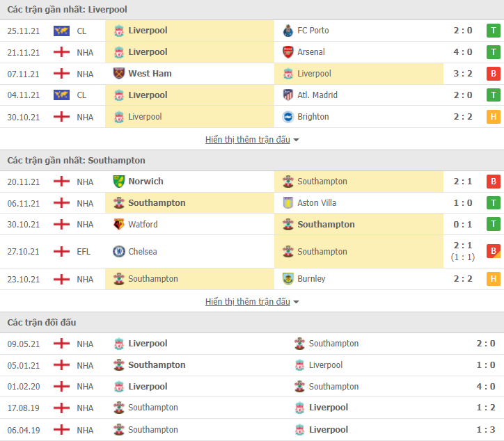This screenshot has height=441, width=504.
Task: Expand more Liverpool matches link
Action: tap(248, 140)
